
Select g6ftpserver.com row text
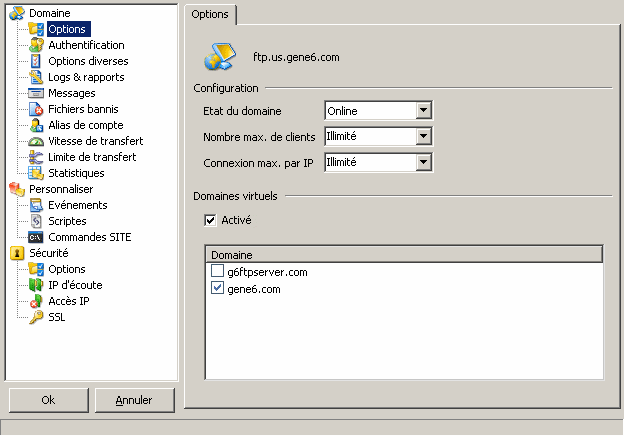pyautogui.click(x=267, y=272)
